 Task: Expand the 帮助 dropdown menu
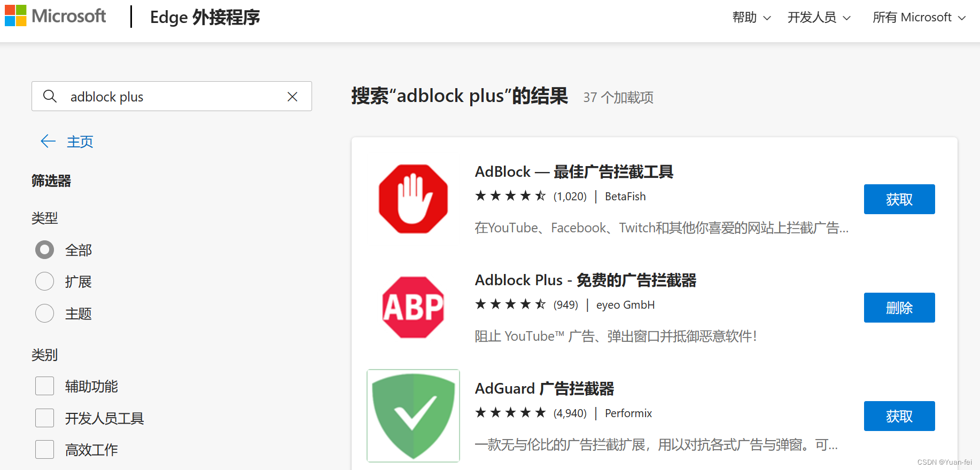coord(751,18)
